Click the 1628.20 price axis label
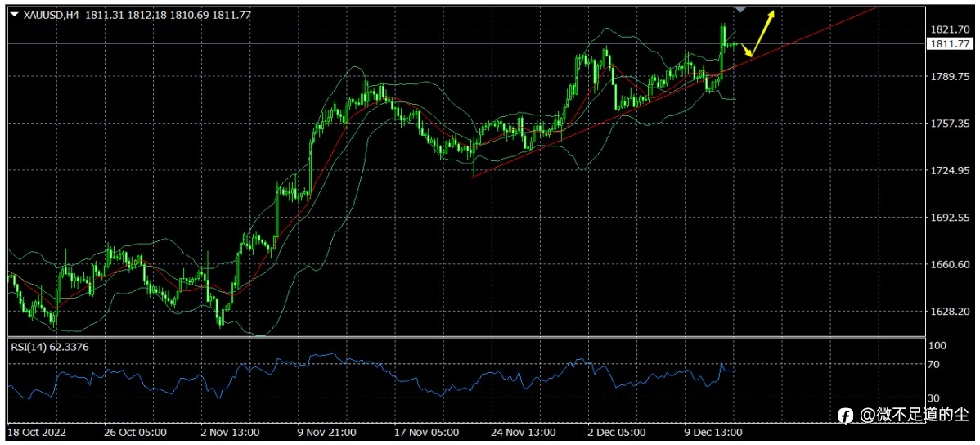 point(950,312)
